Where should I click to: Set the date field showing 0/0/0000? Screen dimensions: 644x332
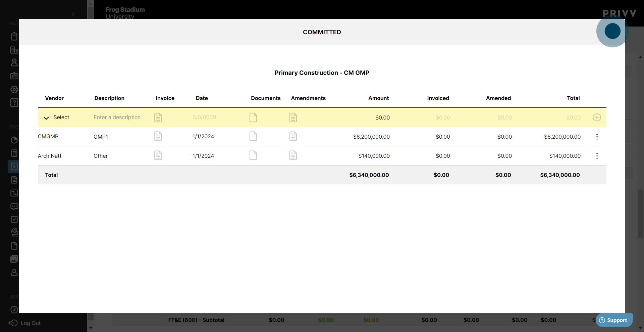pos(204,117)
